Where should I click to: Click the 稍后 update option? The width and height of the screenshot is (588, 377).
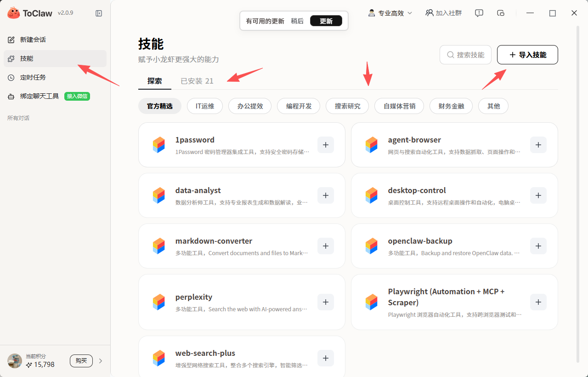(297, 21)
